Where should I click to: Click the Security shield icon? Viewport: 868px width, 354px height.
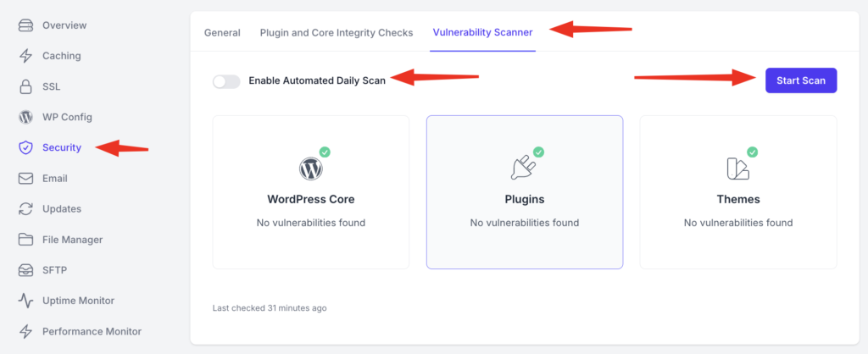[x=26, y=147]
